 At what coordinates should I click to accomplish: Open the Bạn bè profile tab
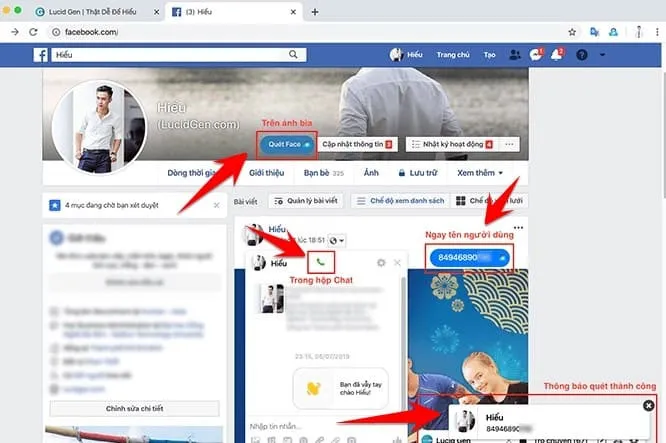[316, 172]
